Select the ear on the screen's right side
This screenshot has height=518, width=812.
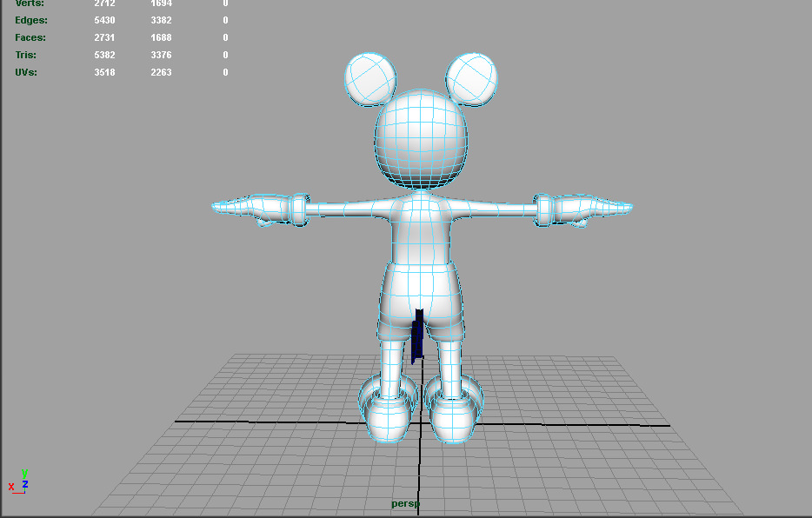point(471,79)
